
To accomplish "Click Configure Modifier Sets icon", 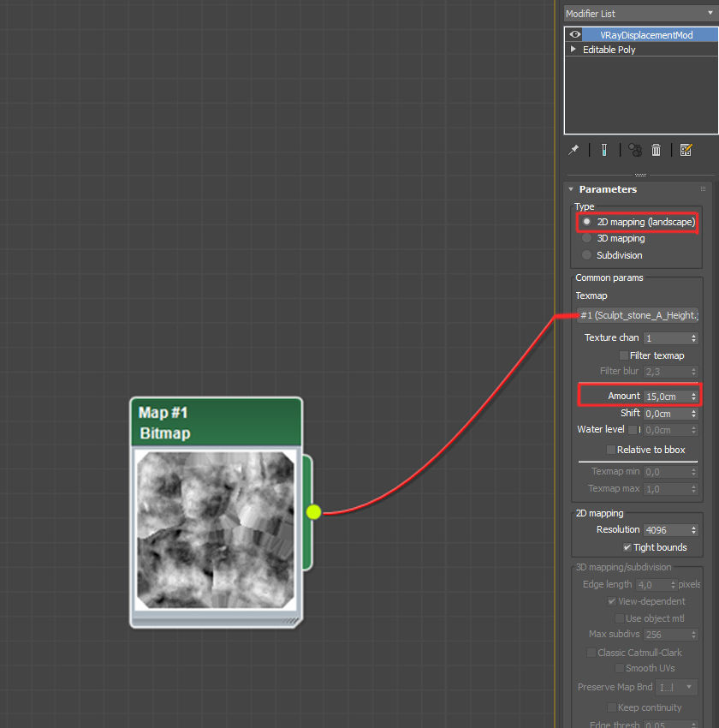I will 686,150.
